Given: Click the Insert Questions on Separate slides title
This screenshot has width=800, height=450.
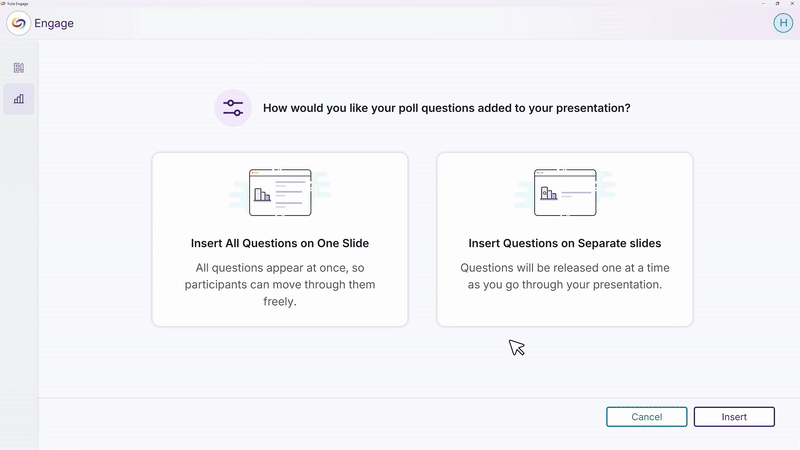Looking at the screenshot, I should click(565, 243).
